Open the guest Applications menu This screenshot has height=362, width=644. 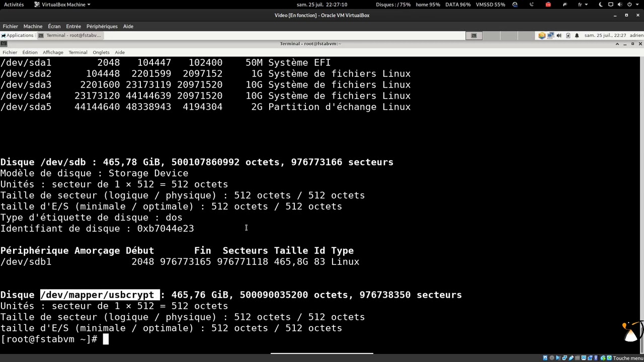pos(18,35)
